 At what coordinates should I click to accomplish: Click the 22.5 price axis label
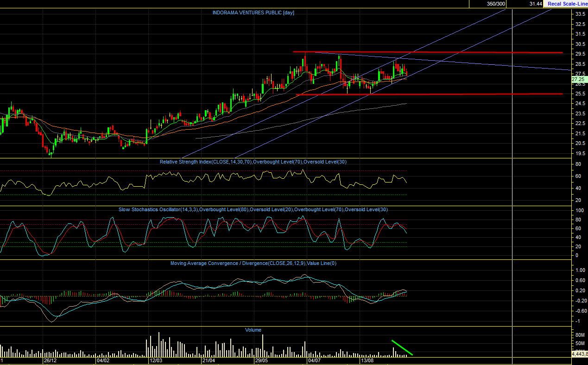[x=580, y=123]
